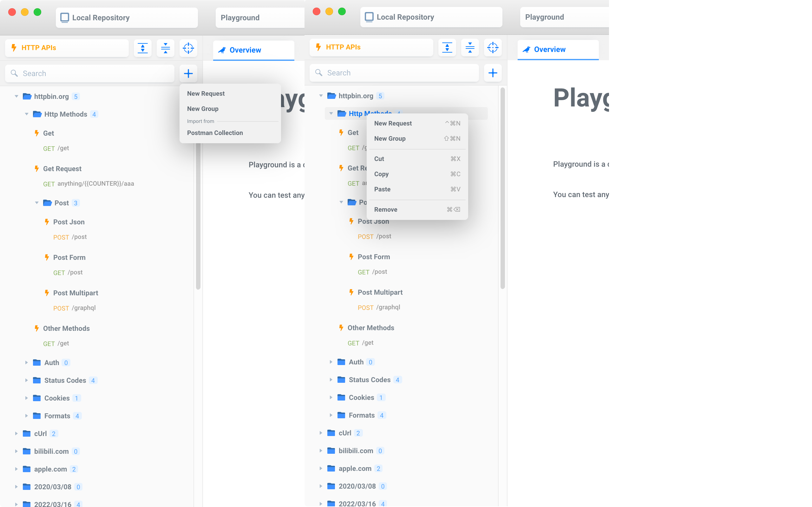
Task: Expand Status Codes folder in right window
Action: (331, 380)
